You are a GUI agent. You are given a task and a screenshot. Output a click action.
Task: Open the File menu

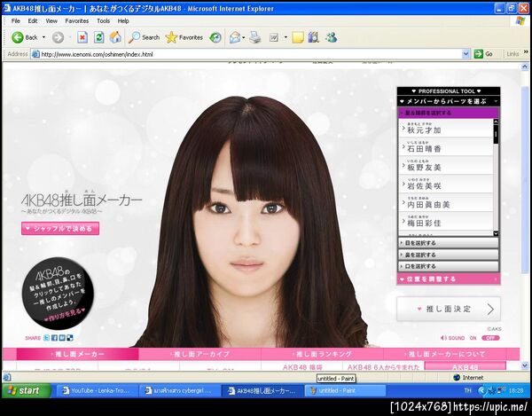(16, 20)
